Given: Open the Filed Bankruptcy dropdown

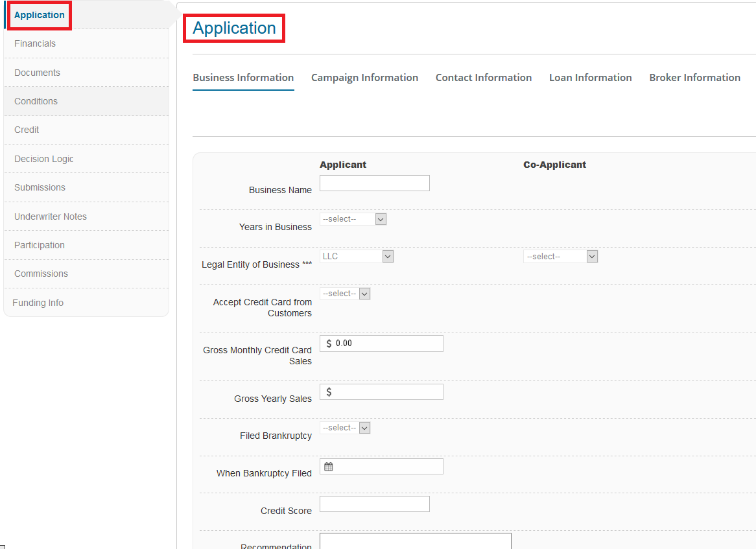Looking at the screenshot, I should [345, 428].
